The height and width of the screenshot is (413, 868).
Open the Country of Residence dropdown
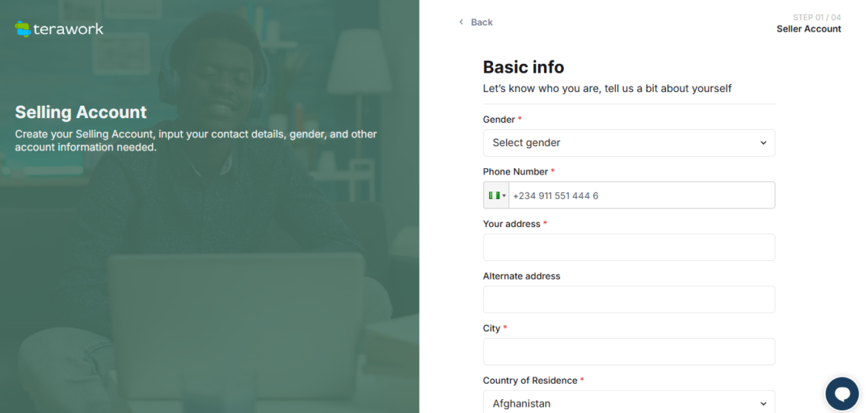pos(629,402)
